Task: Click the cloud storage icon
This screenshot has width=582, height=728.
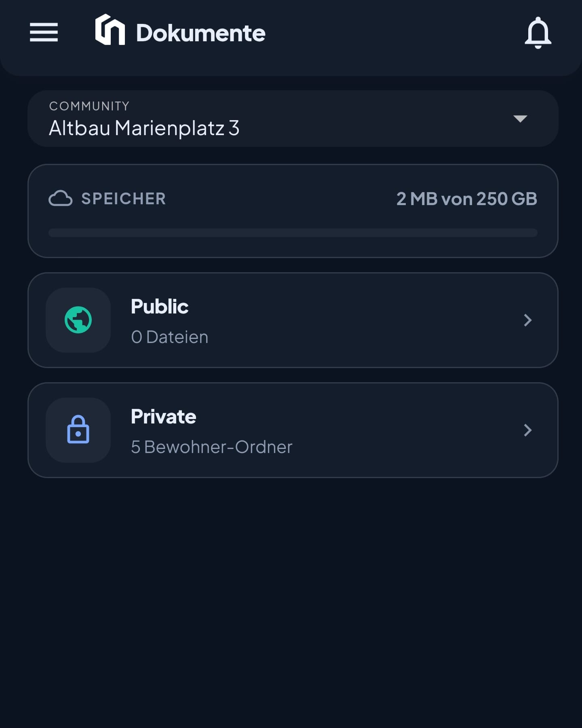Action: (61, 199)
